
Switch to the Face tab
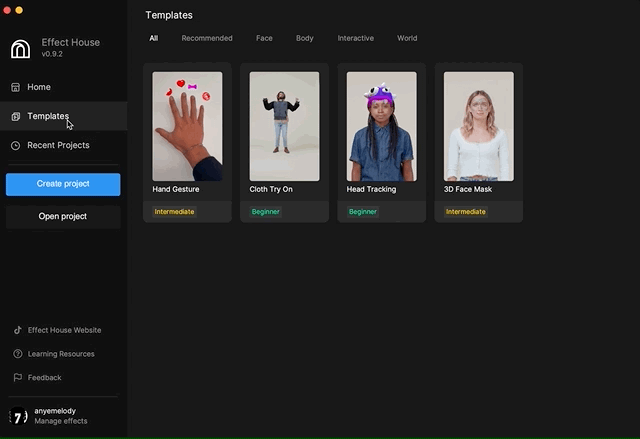[x=264, y=38]
